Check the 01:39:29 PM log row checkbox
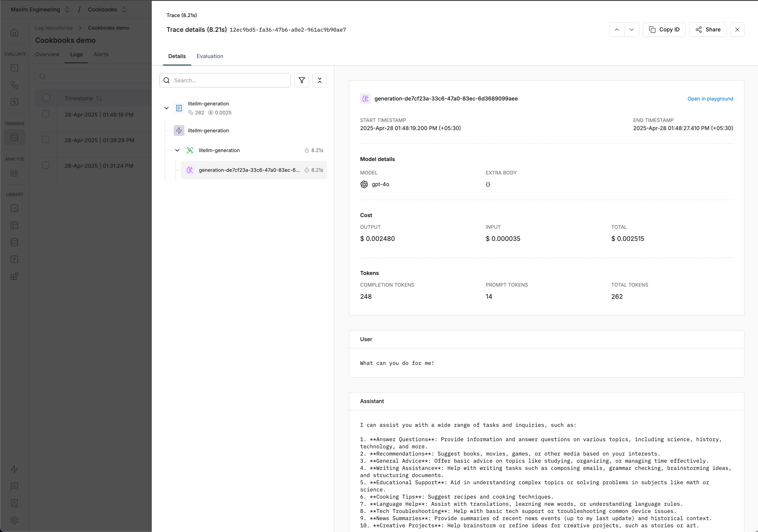This screenshot has height=532, width=758. click(46, 140)
